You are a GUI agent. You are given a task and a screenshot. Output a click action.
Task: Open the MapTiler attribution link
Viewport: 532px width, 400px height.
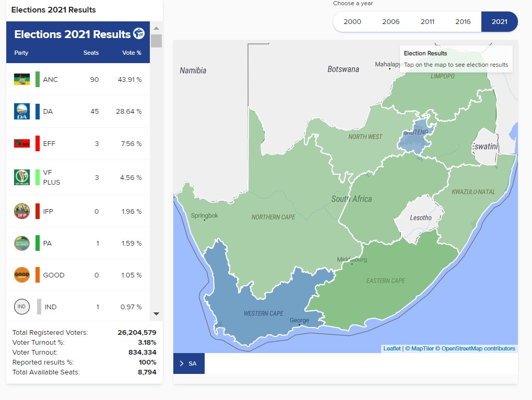(x=419, y=348)
